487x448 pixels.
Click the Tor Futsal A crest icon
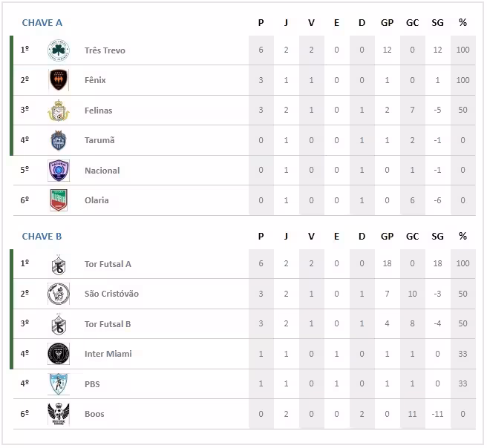pos(59,264)
